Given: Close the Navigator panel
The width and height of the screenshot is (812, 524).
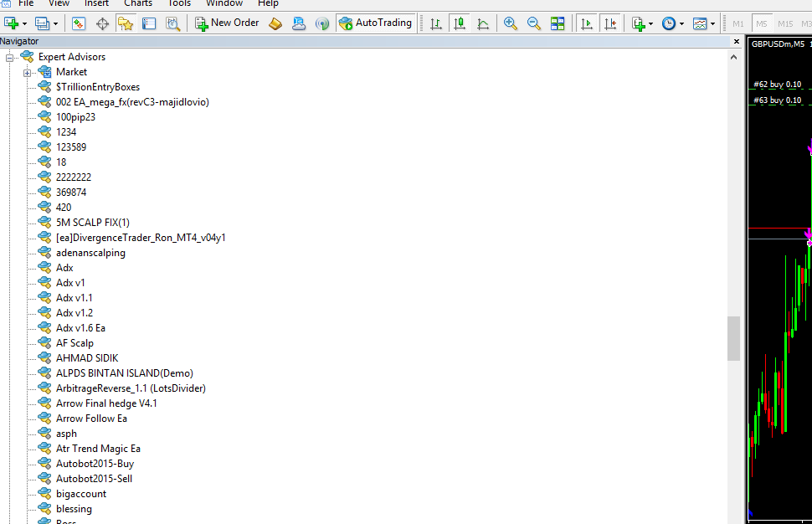Looking at the screenshot, I should [x=737, y=41].
